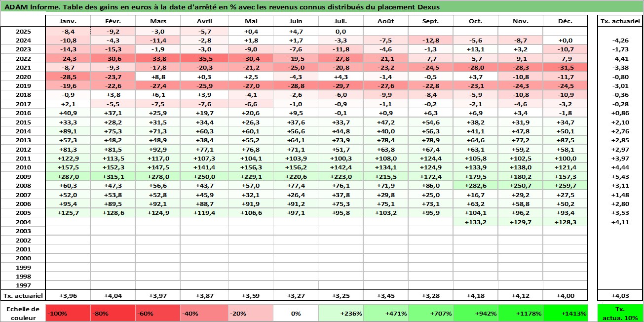Click the 1997 year row label

(x=23, y=285)
